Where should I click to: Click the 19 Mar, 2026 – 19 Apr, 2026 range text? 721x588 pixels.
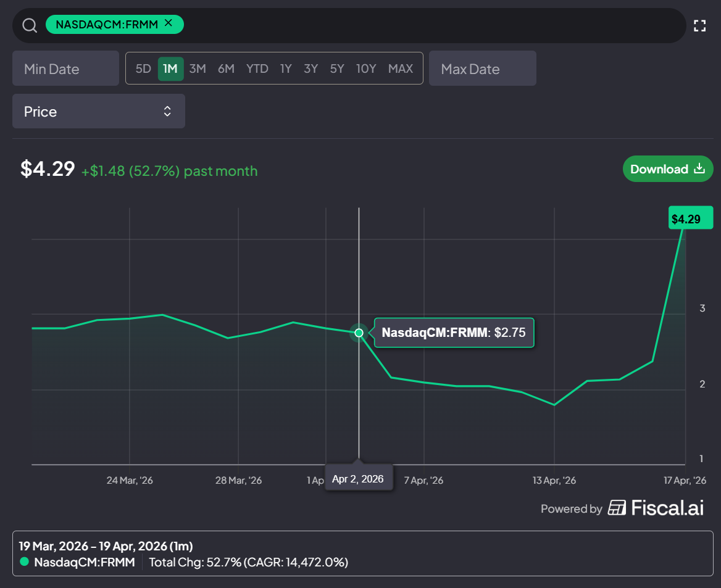[x=106, y=546]
